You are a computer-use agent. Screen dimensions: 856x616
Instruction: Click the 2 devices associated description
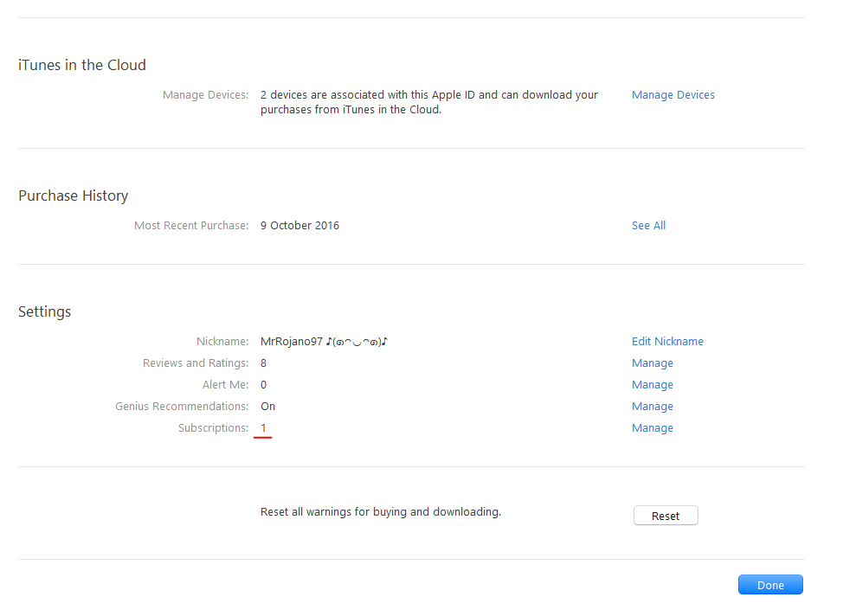[428, 102]
